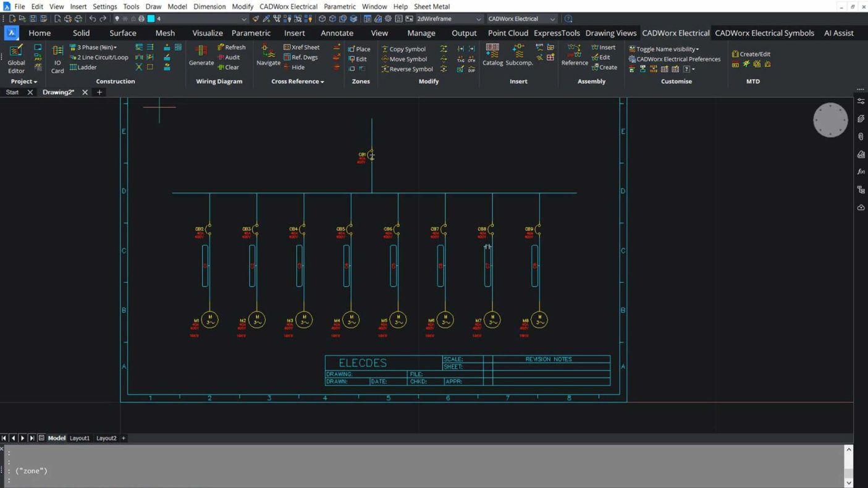Switch to CADWorx Electrical Symbols tab
Image resolution: width=868 pixels, height=488 pixels.
[764, 33]
